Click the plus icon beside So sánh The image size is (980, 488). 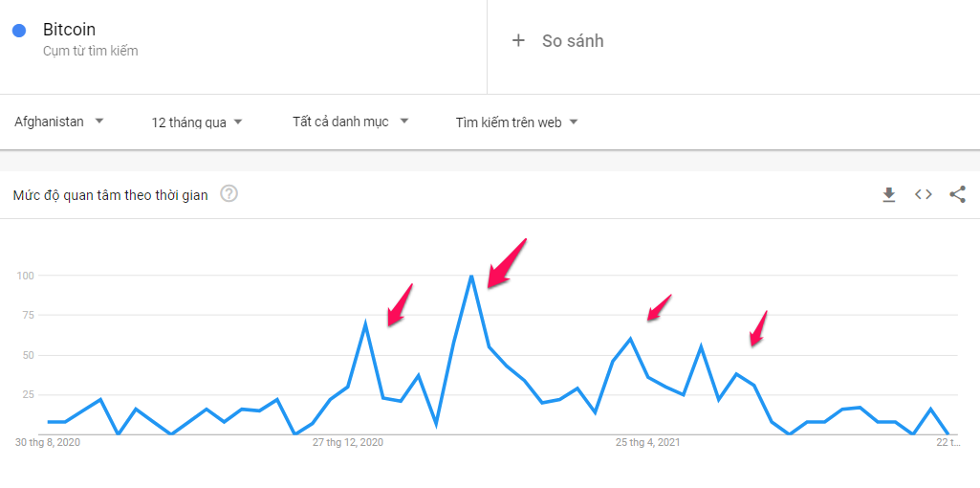(518, 40)
